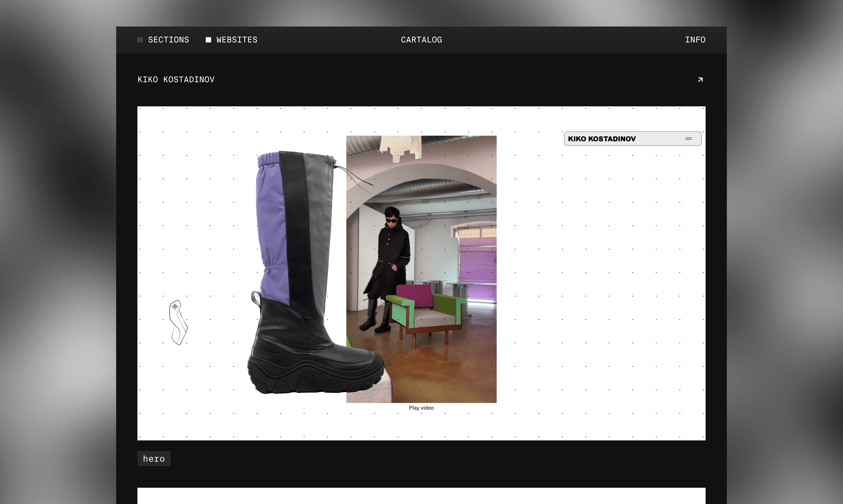This screenshot has height=504, width=843.
Task: Click the SECTIONS label text
Action: (168, 40)
